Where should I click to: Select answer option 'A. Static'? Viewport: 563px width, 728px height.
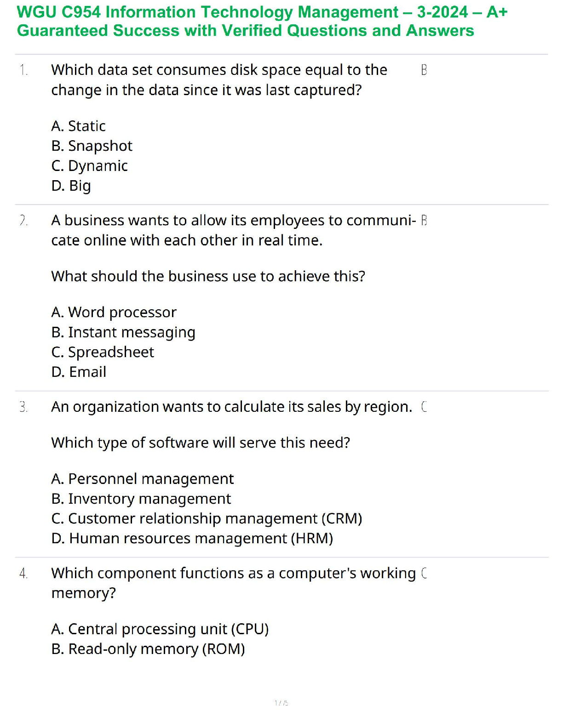[x=79, y=126]
